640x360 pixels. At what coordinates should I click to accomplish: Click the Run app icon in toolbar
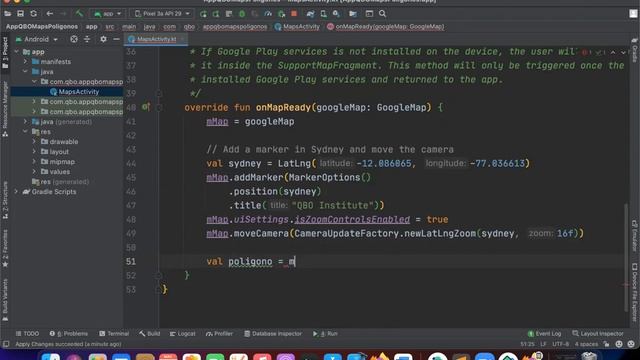203,14
